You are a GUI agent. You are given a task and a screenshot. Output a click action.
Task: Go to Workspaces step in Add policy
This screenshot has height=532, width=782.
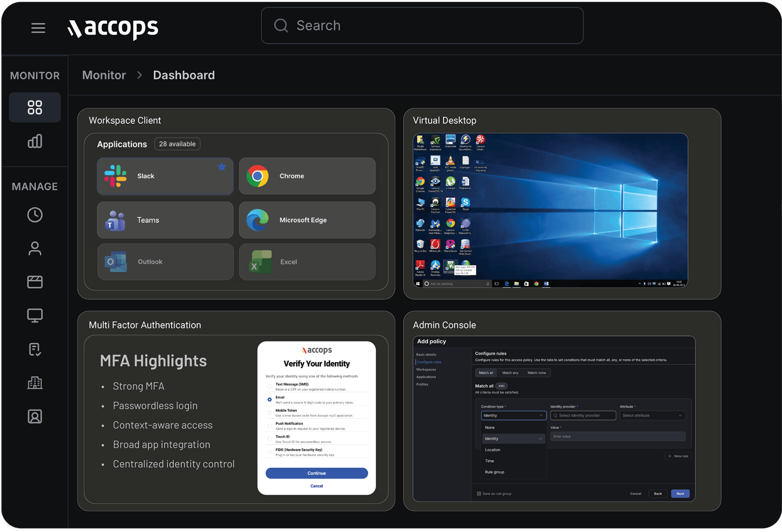[426, 369]
